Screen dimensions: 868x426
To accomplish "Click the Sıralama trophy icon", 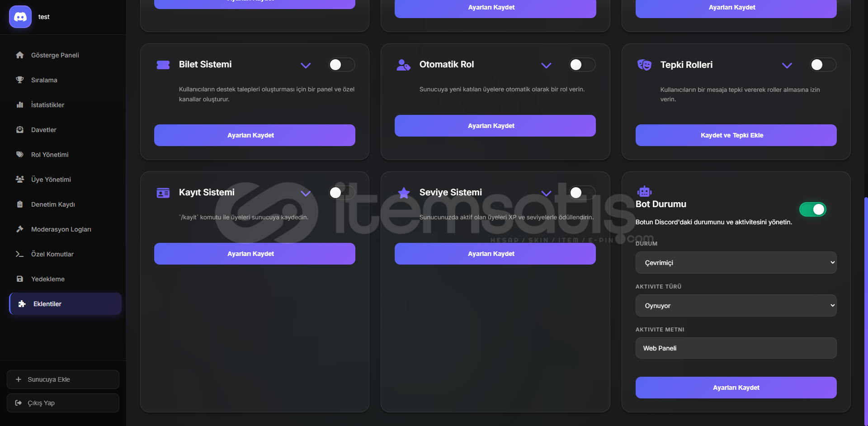I will 20,80.
